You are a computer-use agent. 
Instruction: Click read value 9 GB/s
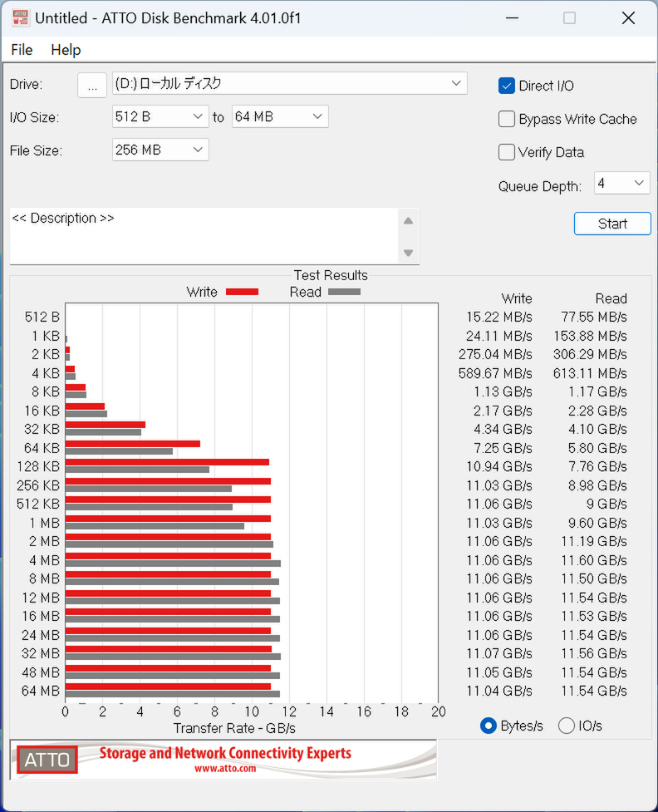(606, 504)
